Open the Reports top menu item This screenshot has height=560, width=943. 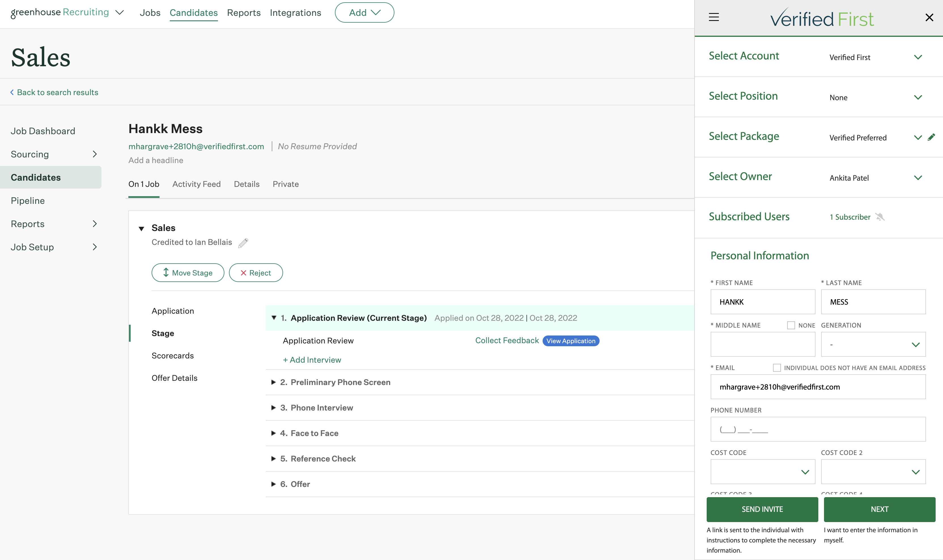[x=244, y=13]
